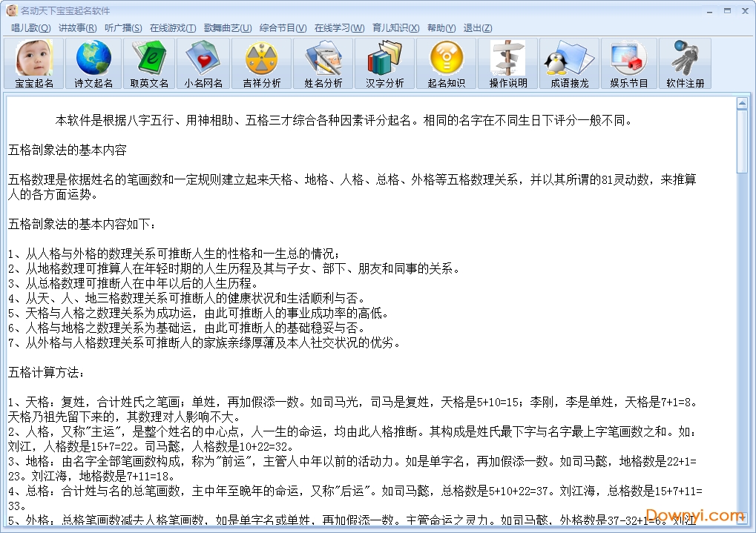
Task: Open 娱乐节目 entertainment programs
Action: (628, 64)
